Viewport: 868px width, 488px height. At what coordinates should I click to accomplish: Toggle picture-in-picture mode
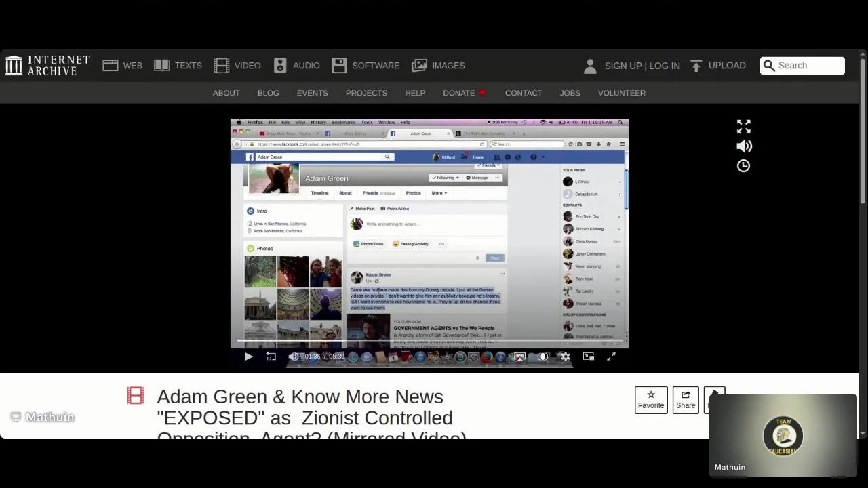[x=588, y=357]
